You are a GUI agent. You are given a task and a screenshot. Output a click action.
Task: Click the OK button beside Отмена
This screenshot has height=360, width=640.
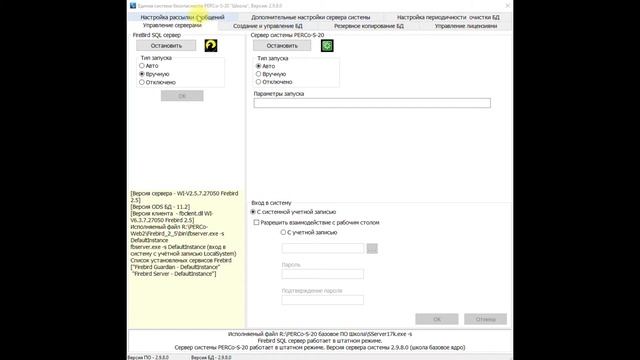point(437,319)
